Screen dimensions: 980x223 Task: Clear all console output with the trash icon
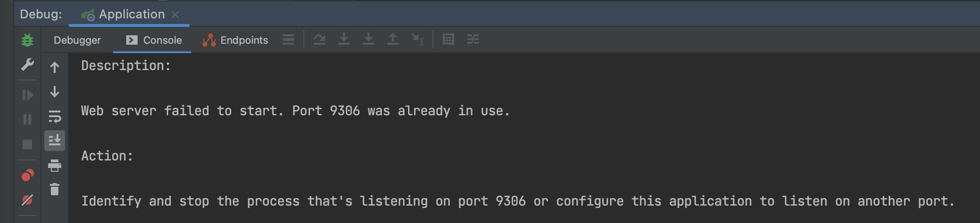tap(55, 189)
